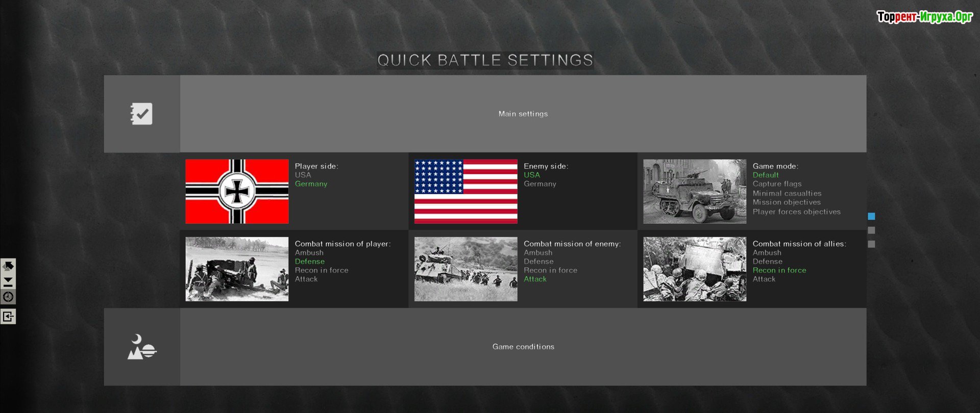This screenshot has width=980, height=413.
Task: Click the down-arrow download icon in left sidebar
Action: tap(8, 281)
